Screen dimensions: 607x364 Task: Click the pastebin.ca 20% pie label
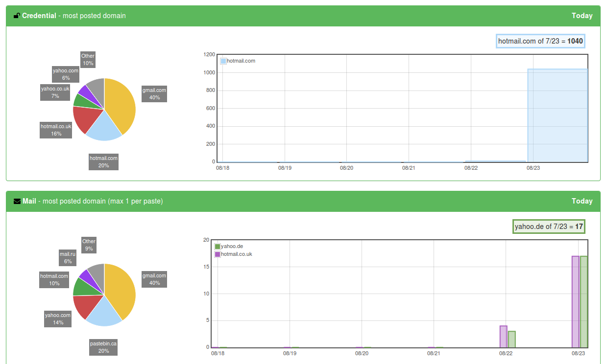(x=103, y=347)
